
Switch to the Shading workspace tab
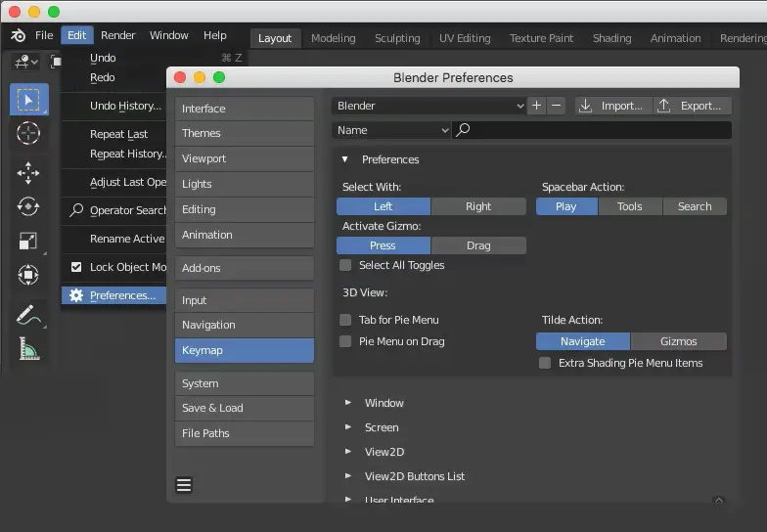pyautogui.click(x=612, y=38)
